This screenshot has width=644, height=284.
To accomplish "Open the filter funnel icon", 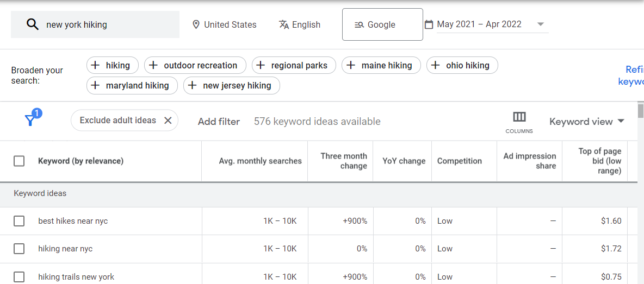I will pyautogui.click(x=31, y=120).
